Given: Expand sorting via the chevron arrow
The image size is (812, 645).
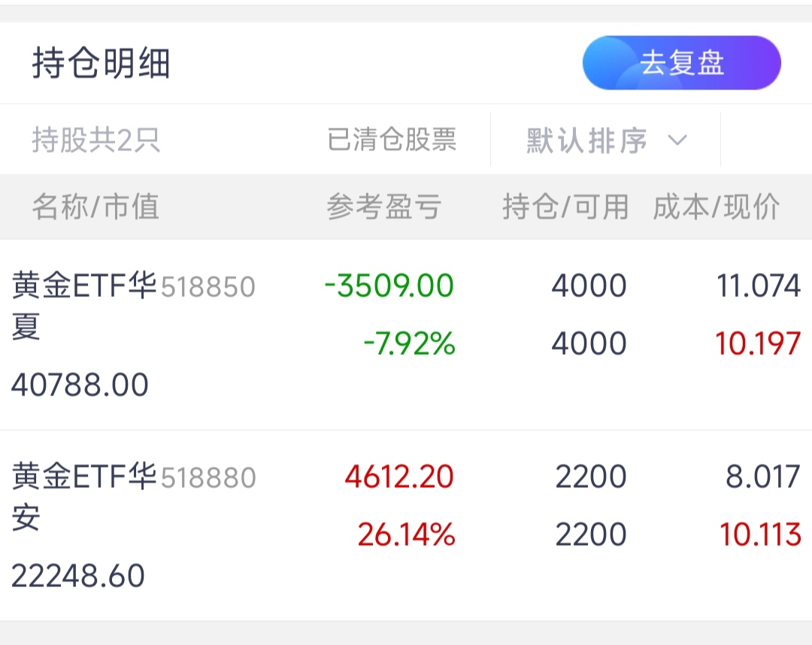Looking at the screenshot, I should [677, 141].
